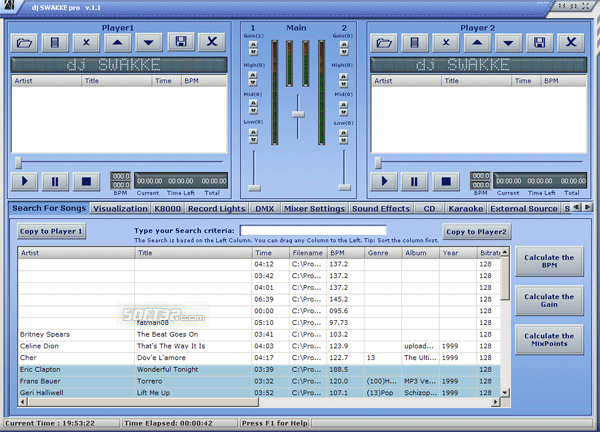Open the Karaoke tab
The width and height of the screenshot is (600, 432).
point(466,209)
